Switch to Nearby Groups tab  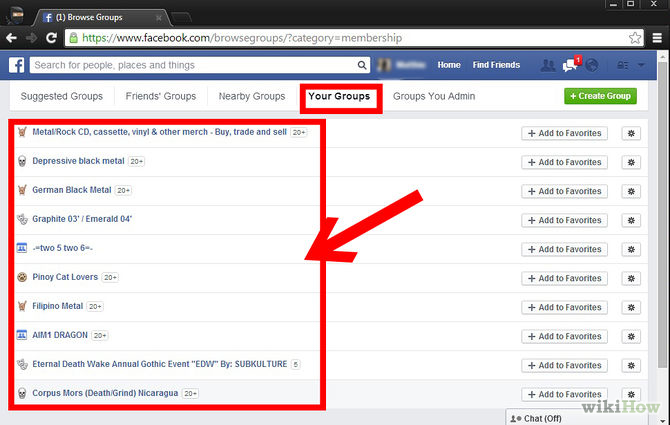(252, 97)
